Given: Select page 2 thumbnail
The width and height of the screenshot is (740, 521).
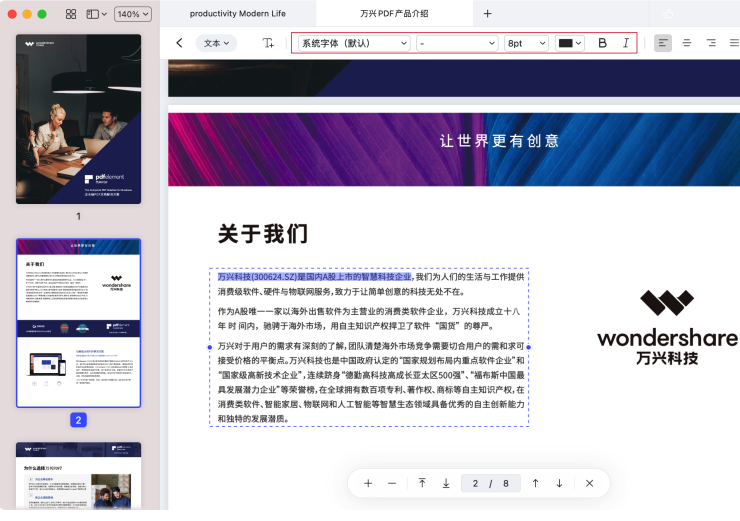Looking at the screenshot, I should [x=78, y=323].
